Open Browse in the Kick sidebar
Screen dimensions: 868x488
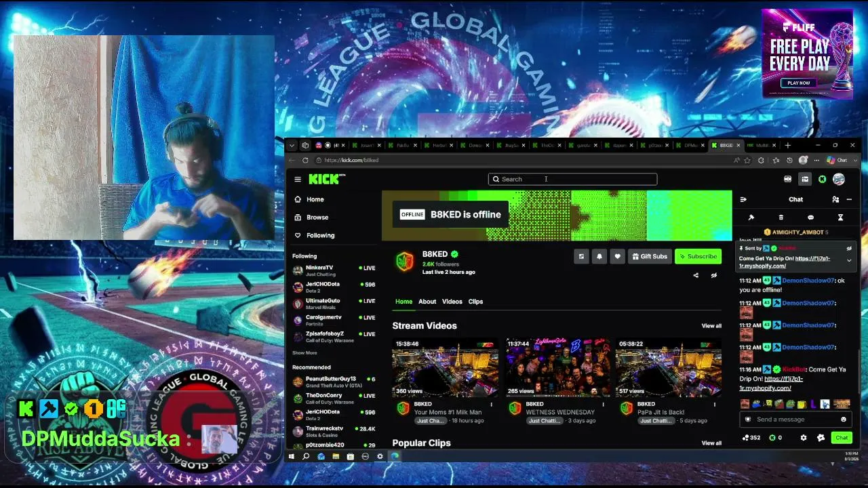[311, 218]
